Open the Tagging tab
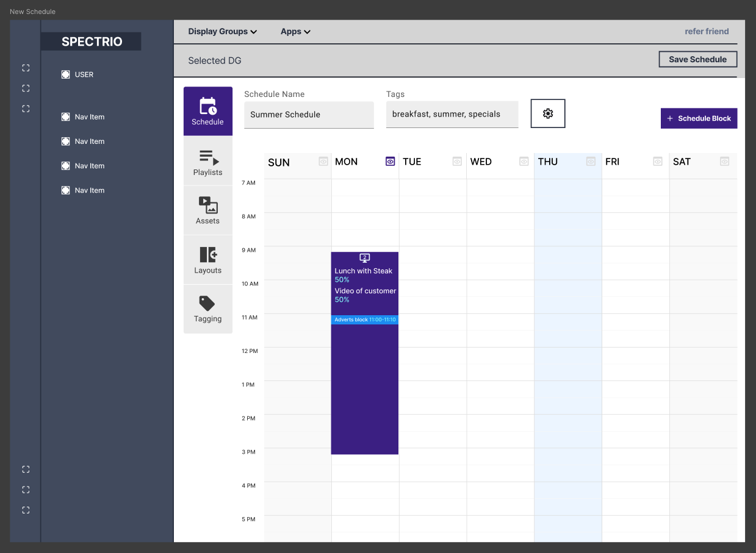 click(x=207, y=309)
